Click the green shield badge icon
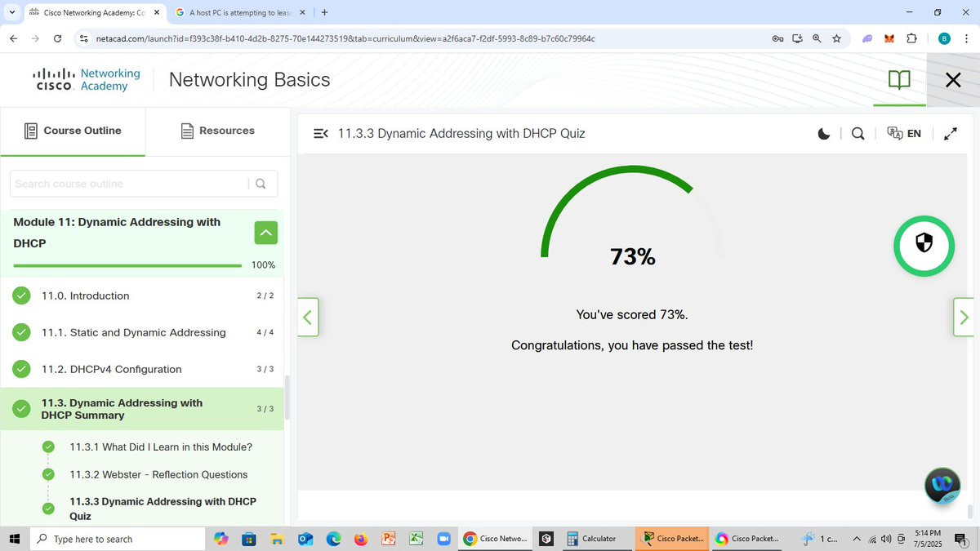Screen dimensions: 980x551 pyautogui.click(x=924, y=245)
